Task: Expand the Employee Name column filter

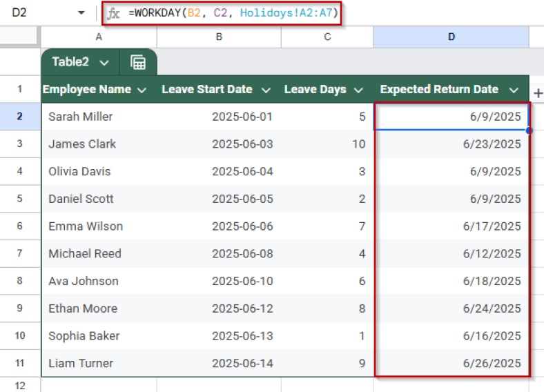Action: coord(142,90)
